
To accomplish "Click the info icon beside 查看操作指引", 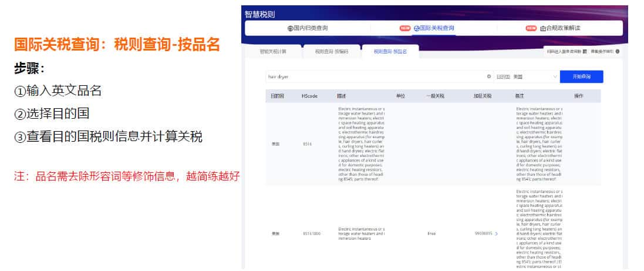I will pos(617,52).
